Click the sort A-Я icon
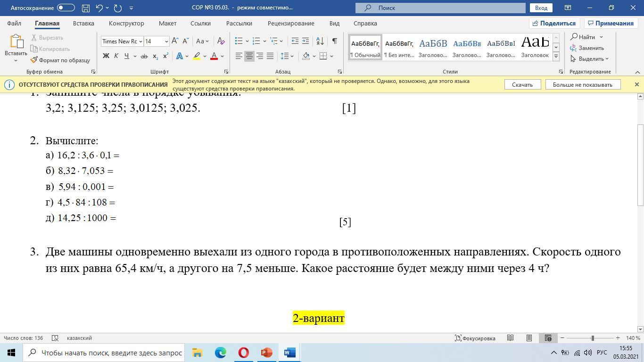The image size is (644, 362). (320, 41)
